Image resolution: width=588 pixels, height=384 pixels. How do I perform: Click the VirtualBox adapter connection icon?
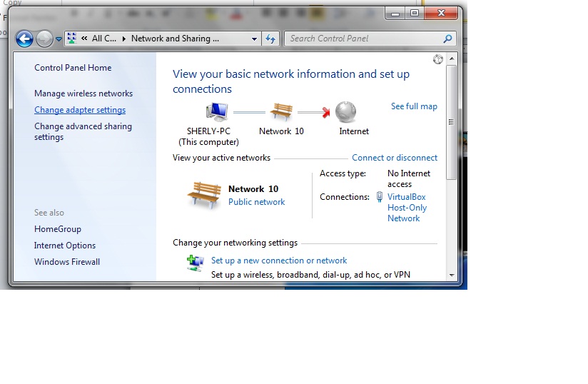point(380,197)
